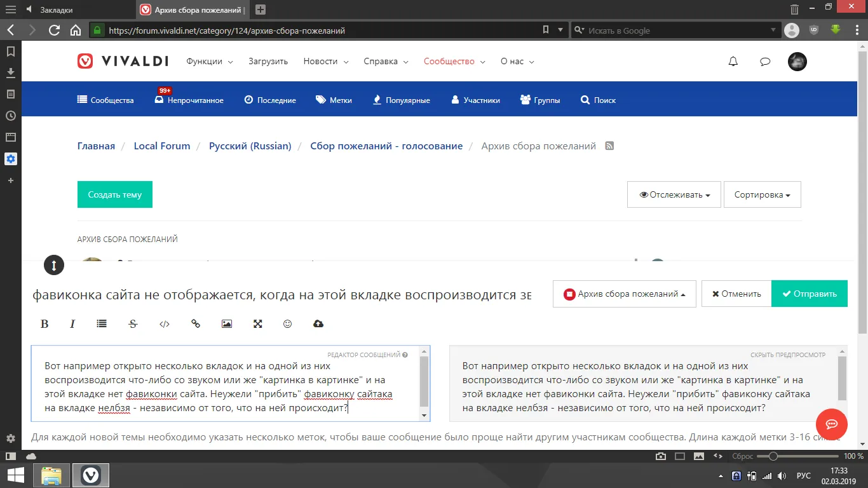
Task: Open the Популярные tab
Action: [401, 100]
